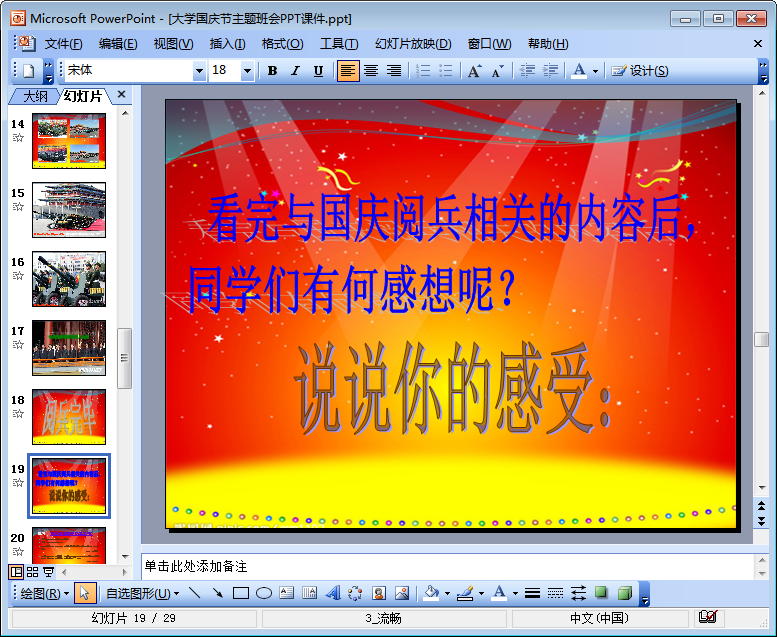Choose line style icon
Image resolution: width=777 pixels, height=637 pixels.
click(x=532, y=593)
